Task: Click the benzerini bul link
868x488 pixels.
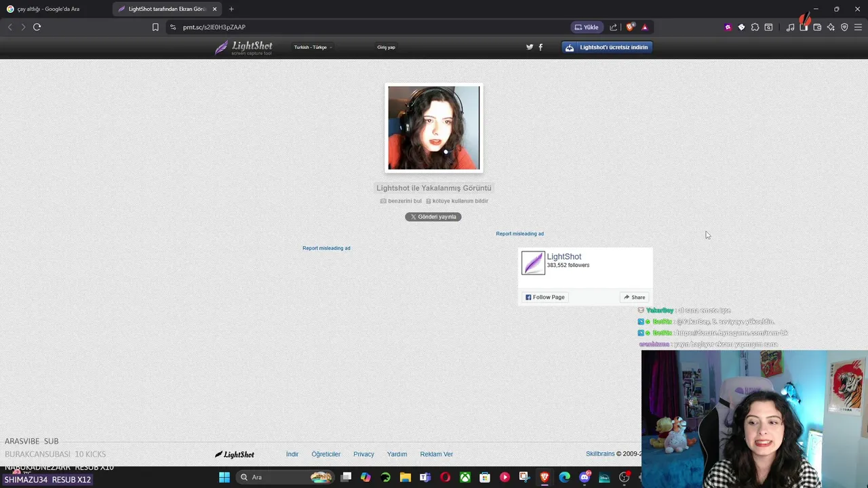Action: click(401, 201)
